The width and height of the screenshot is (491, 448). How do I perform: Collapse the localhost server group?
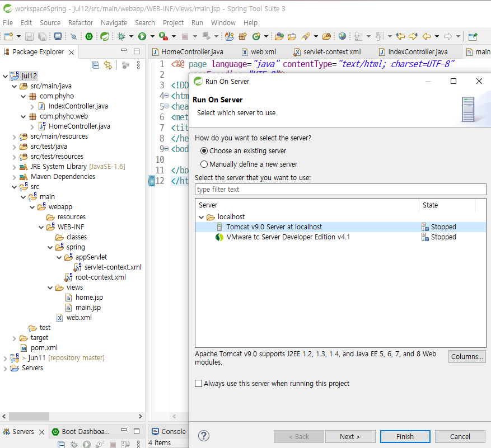point(202,217)
